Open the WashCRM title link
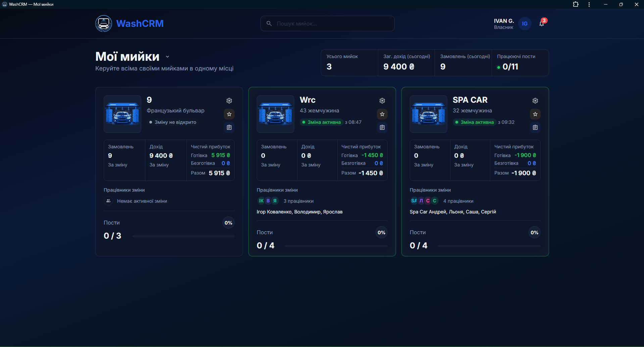The width and height of the screenshot is (644, 347). point(140,23)
